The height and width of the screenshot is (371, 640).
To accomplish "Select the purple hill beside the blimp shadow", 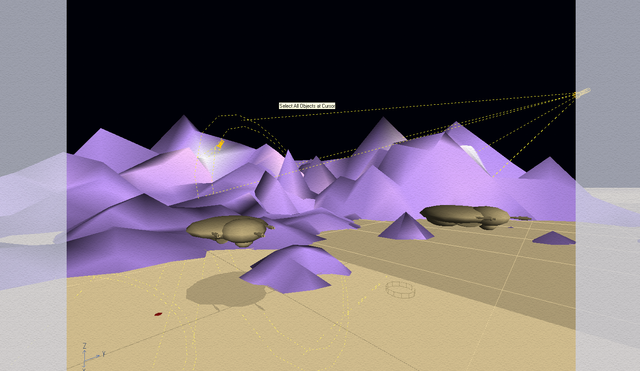I will 296,269.
